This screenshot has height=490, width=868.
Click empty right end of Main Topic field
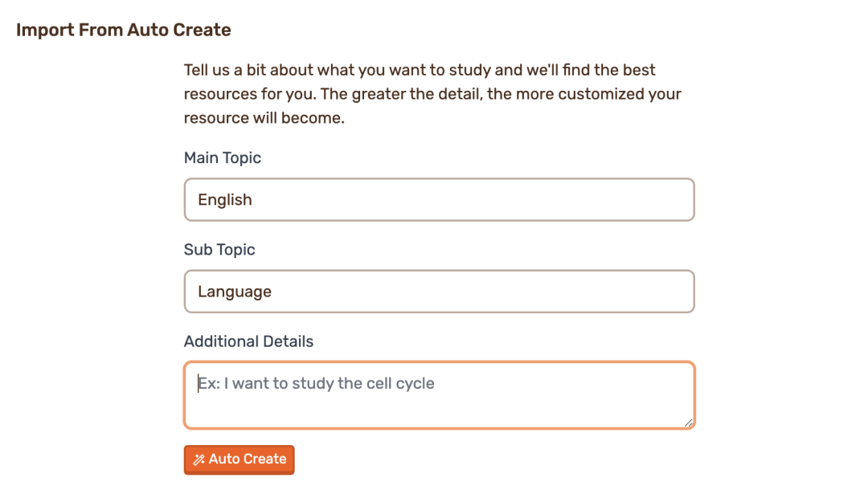(x=643, y=200)
